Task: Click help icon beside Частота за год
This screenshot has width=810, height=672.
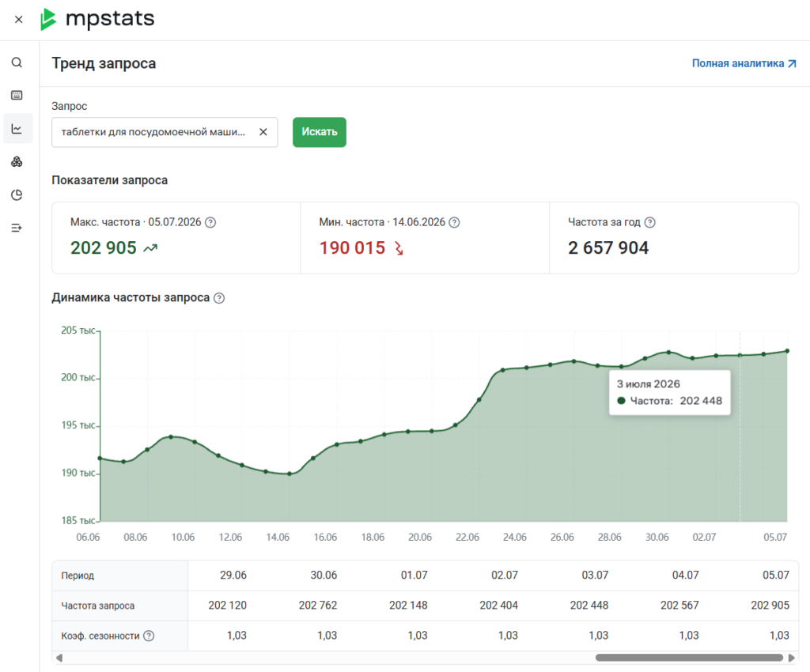Action: pyautogui.click(x=650, y=222)
